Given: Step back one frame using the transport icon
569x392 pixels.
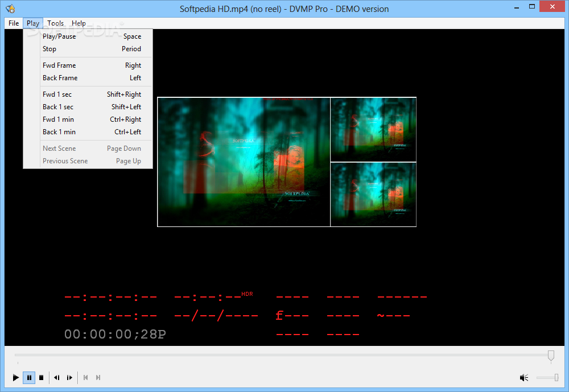Looking at the screenshot, I should pyautogui.click(x=56, y=377).
